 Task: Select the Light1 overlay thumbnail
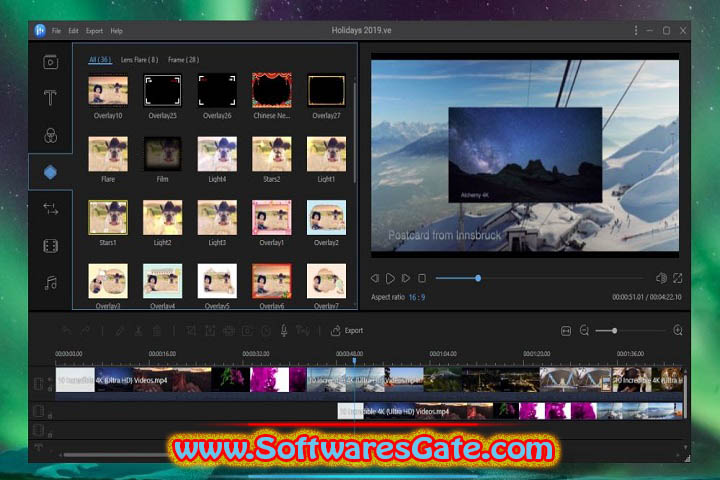pos(326,154)
